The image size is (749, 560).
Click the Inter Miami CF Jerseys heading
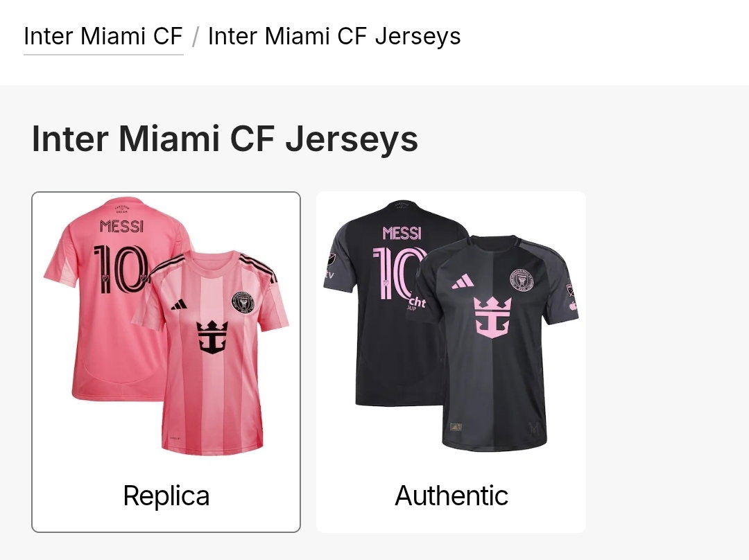(x=225, y=139)
